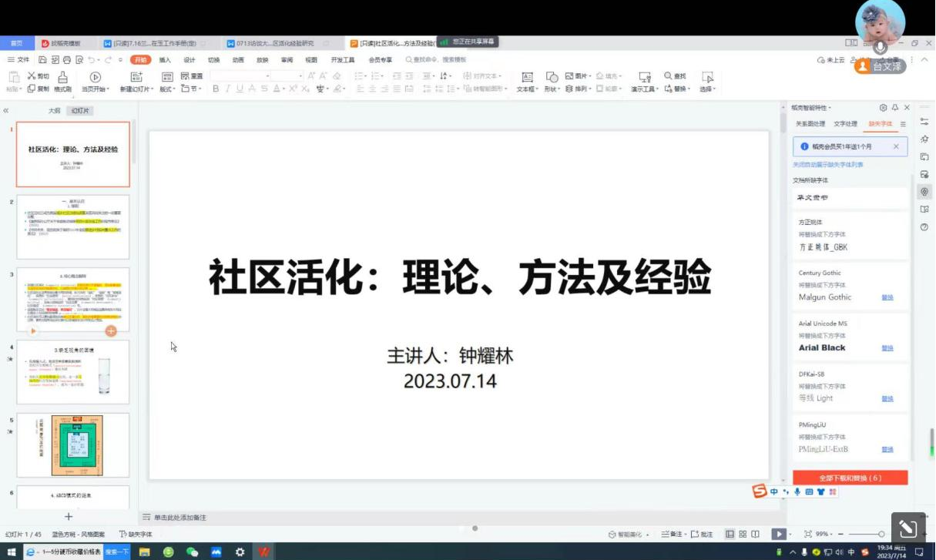The image size is (936, 560).
Task: Toggle Chinese/English mode in Sogou toolbar
Action: [x=774, y=491]
